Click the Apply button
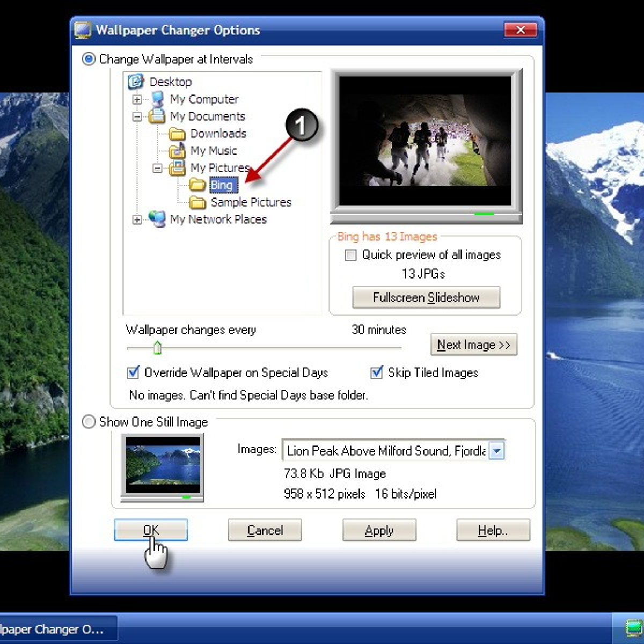 379,530
